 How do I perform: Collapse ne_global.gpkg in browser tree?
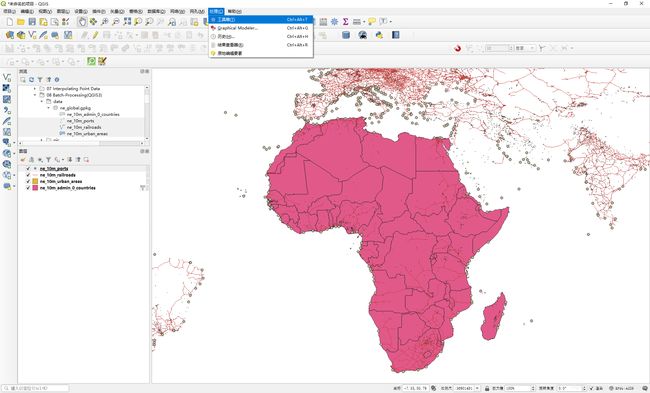click(x=48, y=108)
